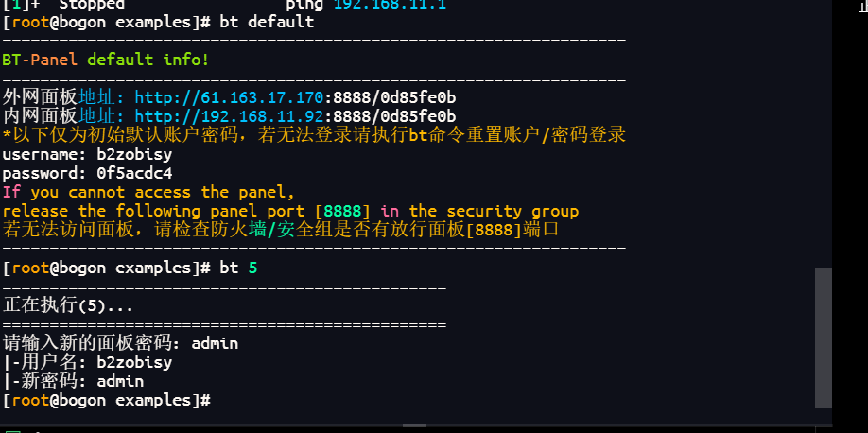Viewport: 868px width, 433px height.
Task: Click the '新密码: admin' output line
Action: [74, 382]
